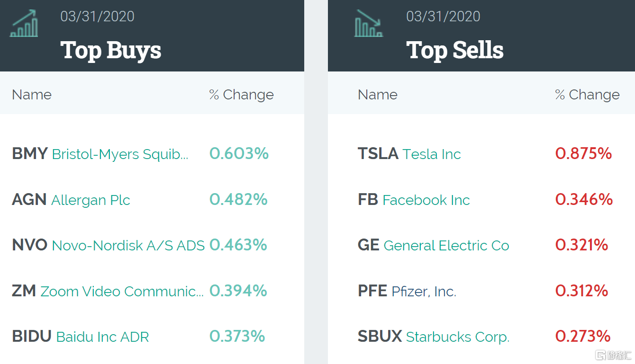
Task: Open the Starbucks Corp. link
Action: pyautogui.click(x=458, y=337)
